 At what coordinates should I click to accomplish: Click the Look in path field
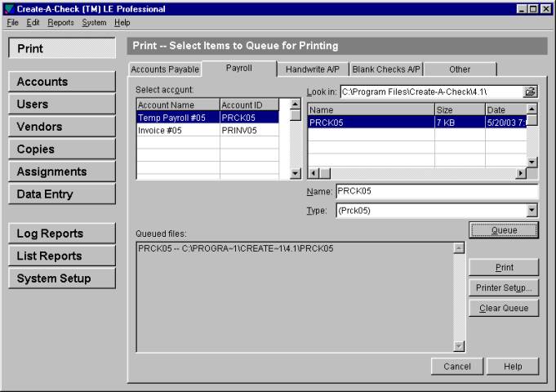[432, 92]
